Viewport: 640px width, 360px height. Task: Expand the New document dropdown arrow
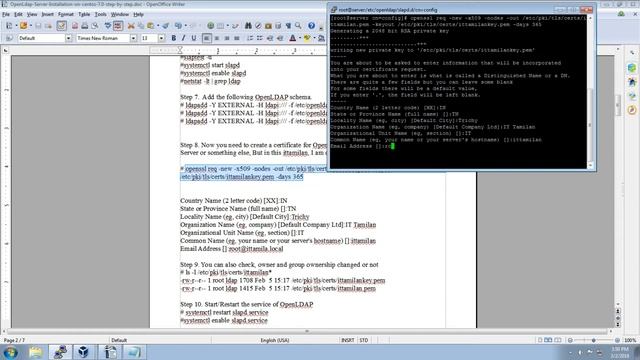coord(16,26)
